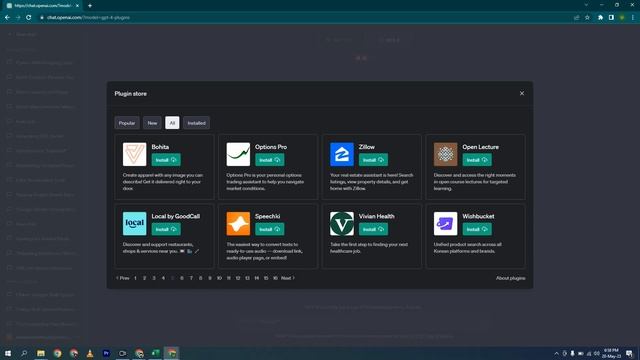Screen dimensions: 640x360
Task: Click the Open Lecture plugin logo
Action: tap(445, 154)
